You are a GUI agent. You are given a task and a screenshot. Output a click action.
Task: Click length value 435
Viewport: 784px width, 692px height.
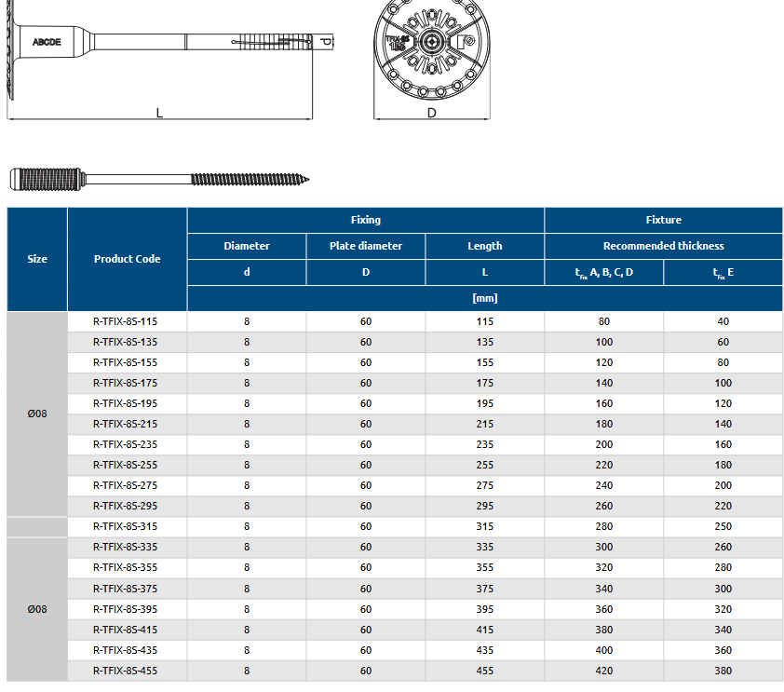[484, 650]
